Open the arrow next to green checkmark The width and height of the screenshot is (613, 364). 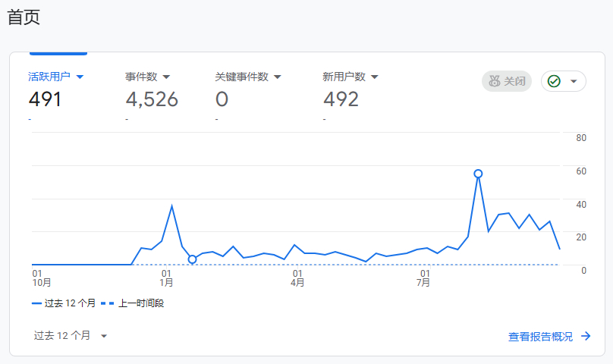(574, 81)
